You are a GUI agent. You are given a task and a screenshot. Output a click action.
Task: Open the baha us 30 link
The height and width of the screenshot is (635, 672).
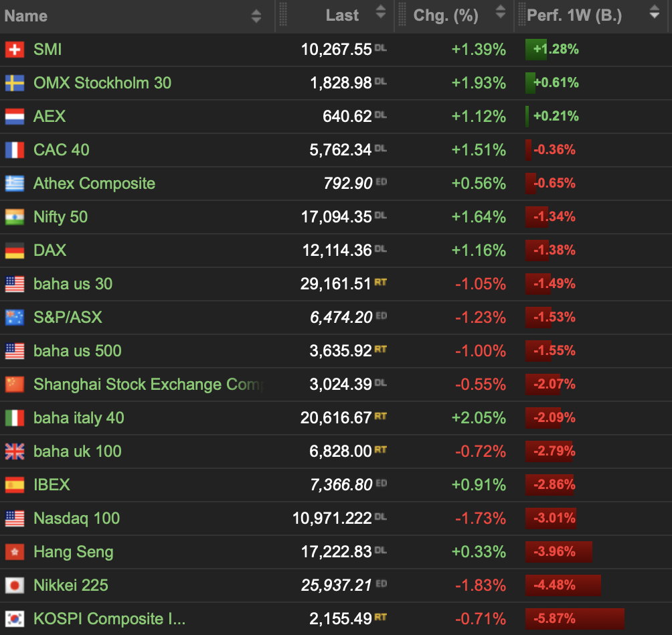(x=73, y=284)
